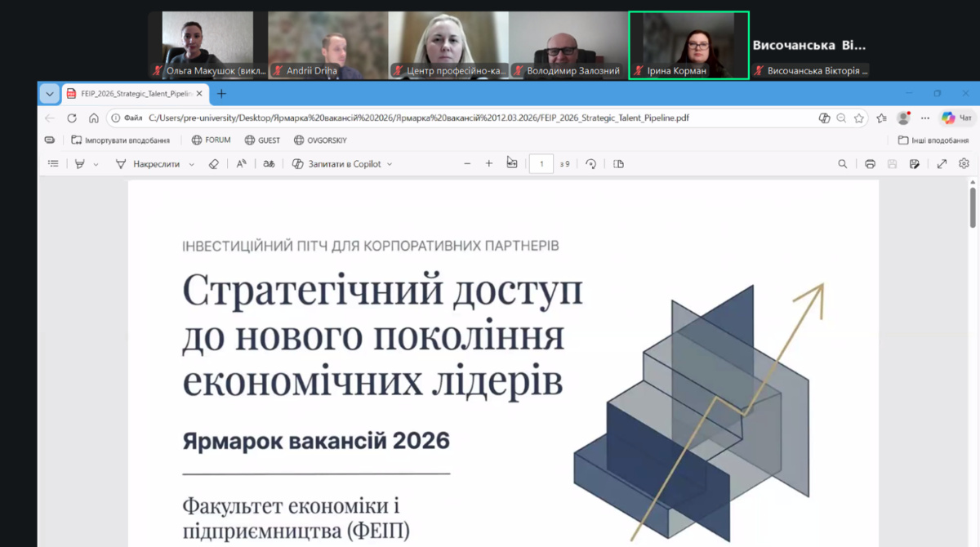
Task: Toggle the table of contents sidebar
Action: pyautogui.click(x=53, y=164)
